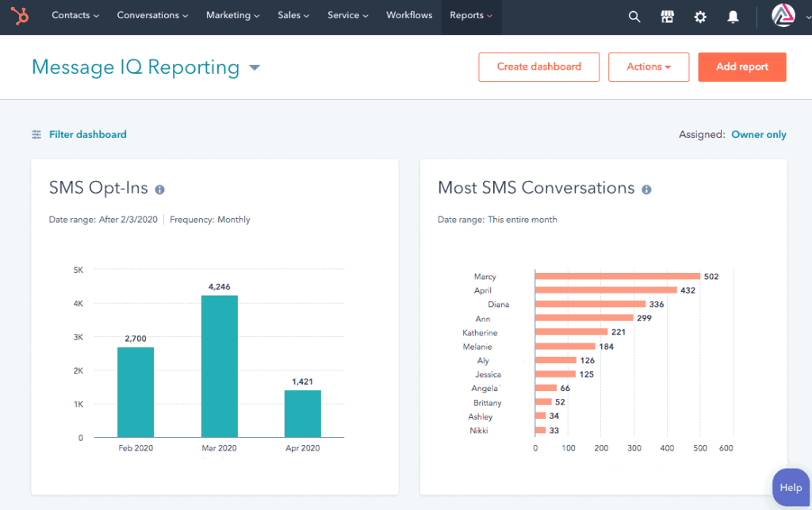
Task: Click the Filter dashboard sliders icon
Action: [x=36, y=135]
